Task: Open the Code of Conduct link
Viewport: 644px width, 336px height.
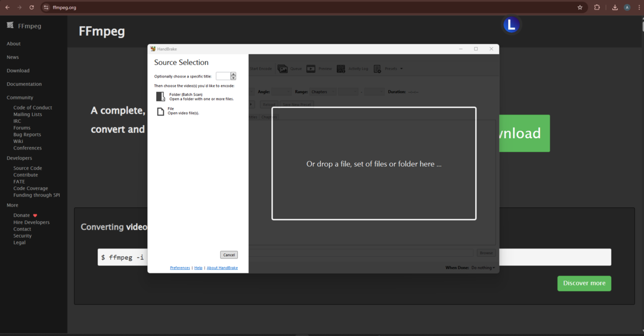Action: pos(33,107)
